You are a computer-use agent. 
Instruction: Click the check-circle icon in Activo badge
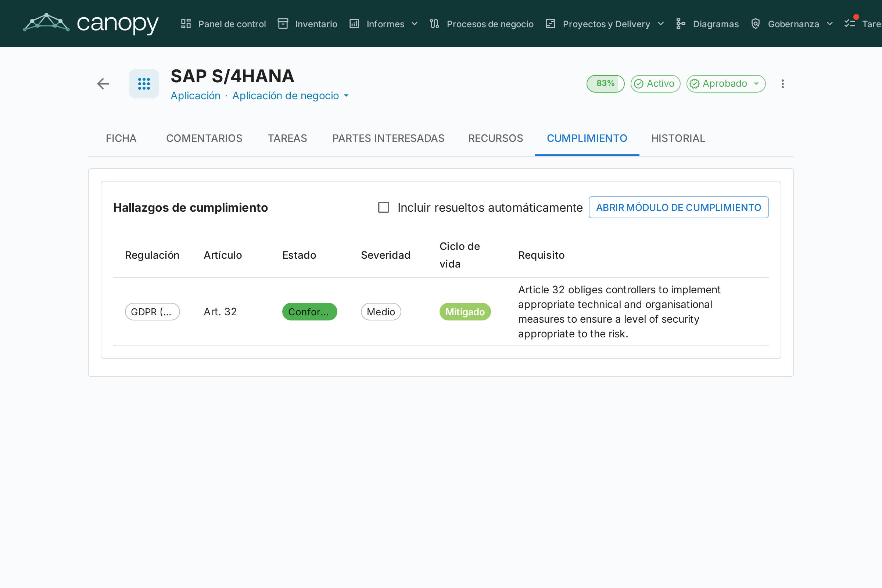(639, 84)
